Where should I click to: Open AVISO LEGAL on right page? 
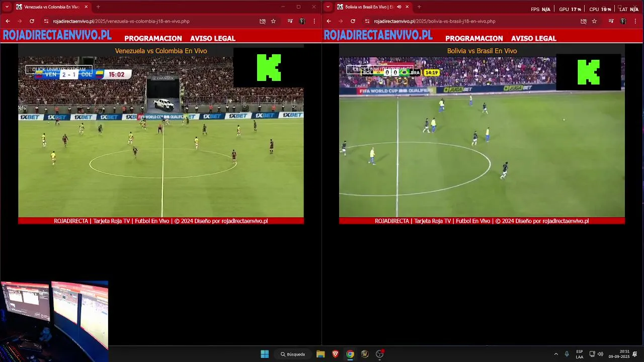[x=534, y=38]
